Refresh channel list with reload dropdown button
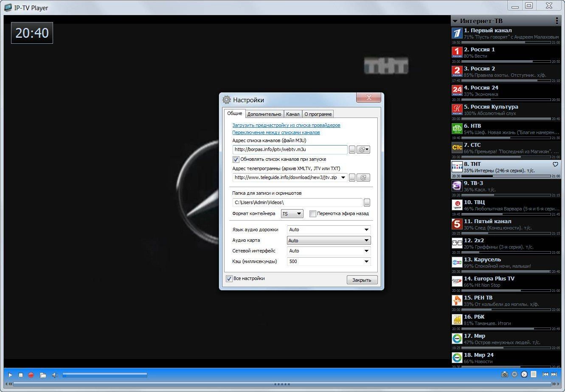 pos(363,149)
